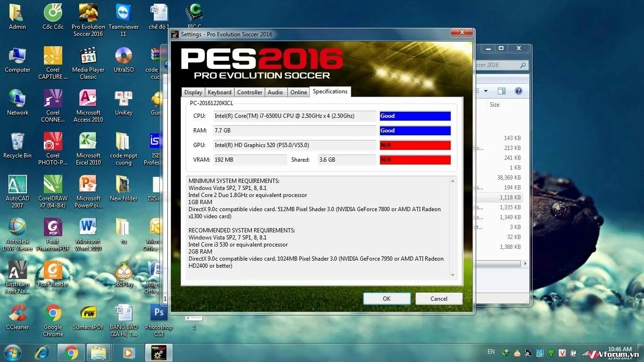Select the 1,118 KB row in Explorer
This screenshot has width=644, height=362.
[500, 197]
